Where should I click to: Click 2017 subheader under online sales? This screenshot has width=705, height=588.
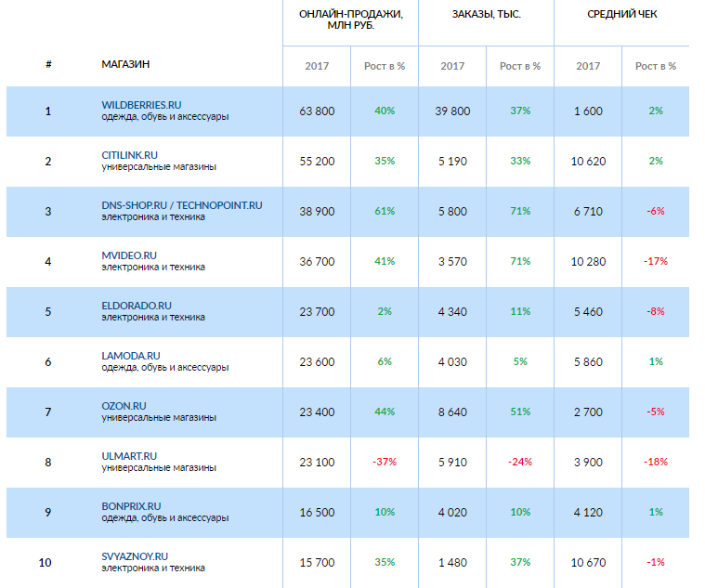[317, 66]
